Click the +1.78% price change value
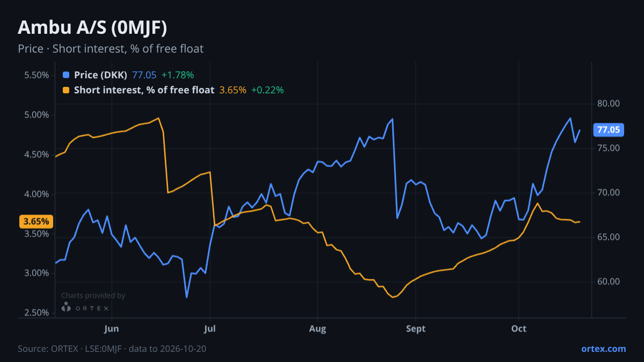The image size is (644, 362). coord(178,75)
